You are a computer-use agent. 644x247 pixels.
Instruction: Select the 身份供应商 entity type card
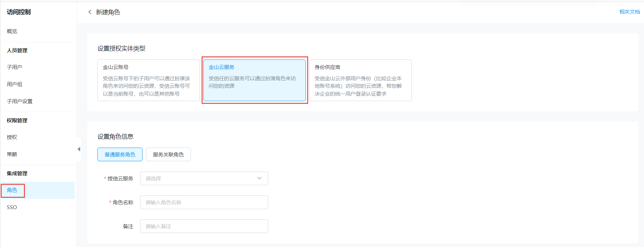[x=360, y=80]
